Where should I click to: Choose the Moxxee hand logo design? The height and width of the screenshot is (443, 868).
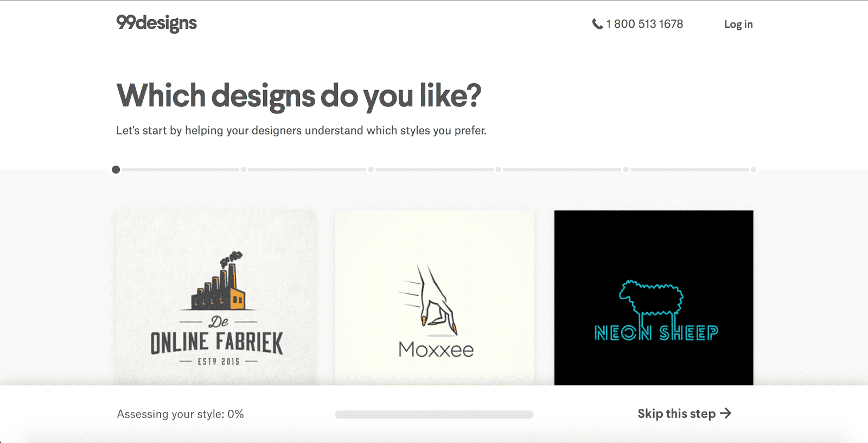435,298
